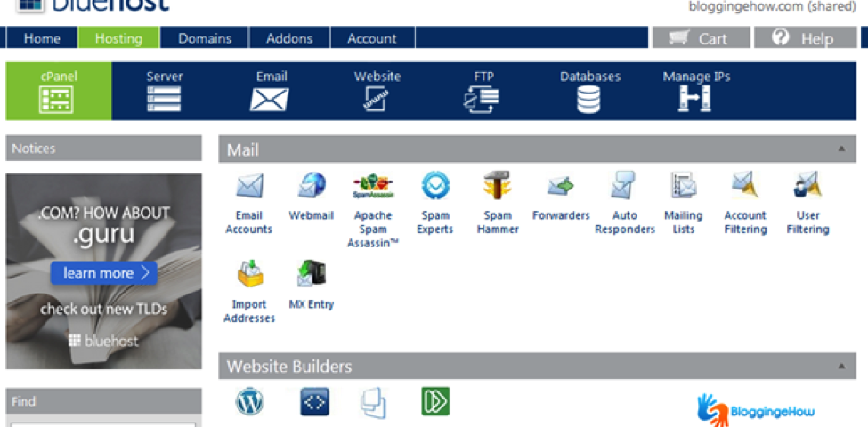The height and width of the screenshot is (427, 868).
Task: Switch to the Domains tab
Action: tap(205, 38)
